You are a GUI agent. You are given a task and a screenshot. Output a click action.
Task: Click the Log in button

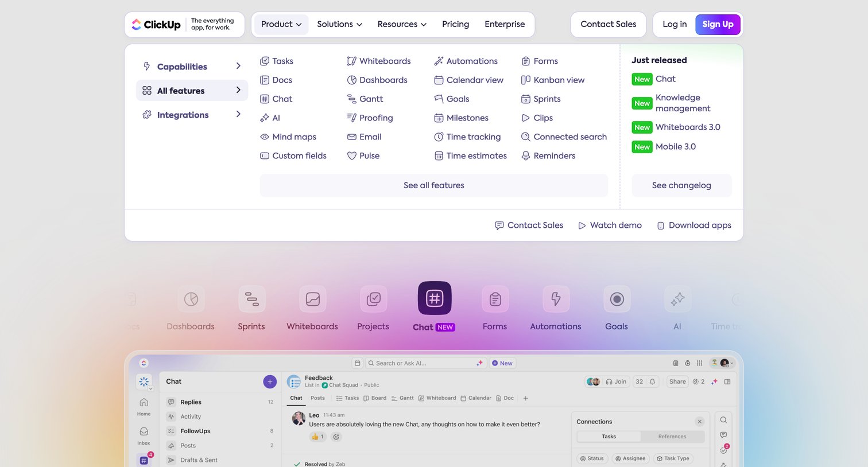(x=675, y=24)
